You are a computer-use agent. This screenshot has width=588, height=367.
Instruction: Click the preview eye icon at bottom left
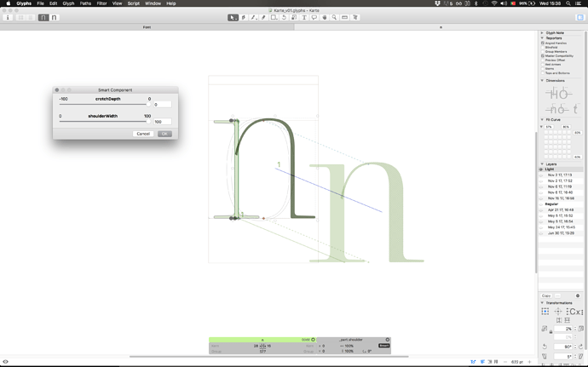(6, 362)
